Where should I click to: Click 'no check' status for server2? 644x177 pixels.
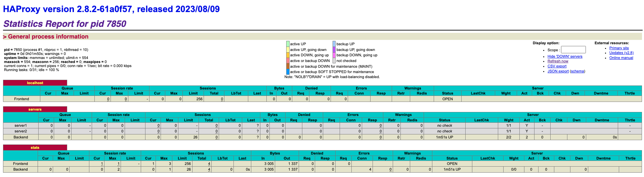pyautogui.click(x=444, y=131)
